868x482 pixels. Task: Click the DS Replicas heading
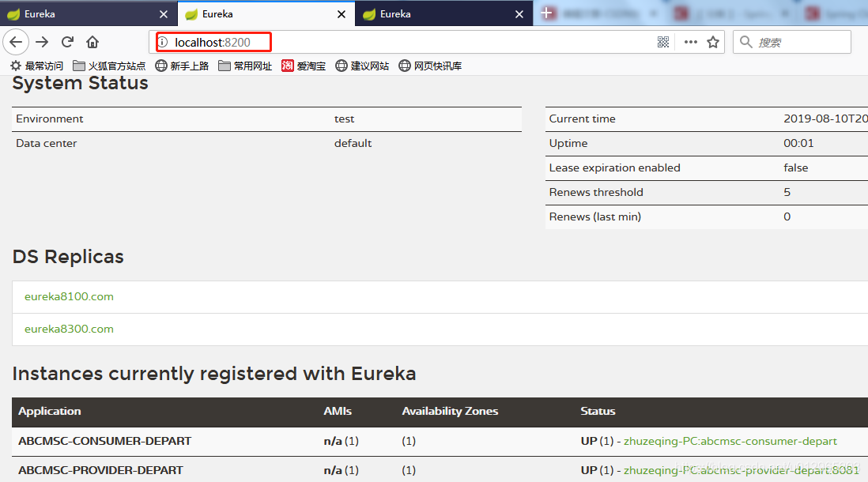click(68, 257)
